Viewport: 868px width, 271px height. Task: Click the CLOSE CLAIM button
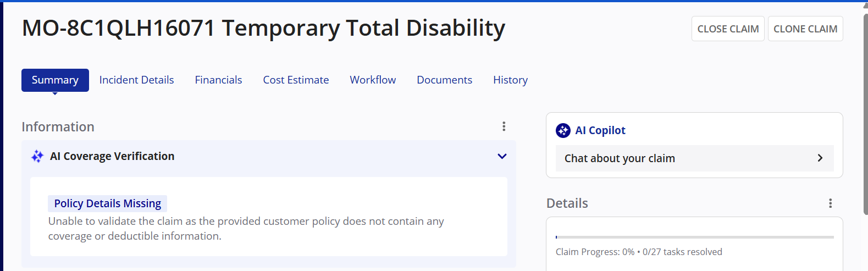(x=728, y=29)
